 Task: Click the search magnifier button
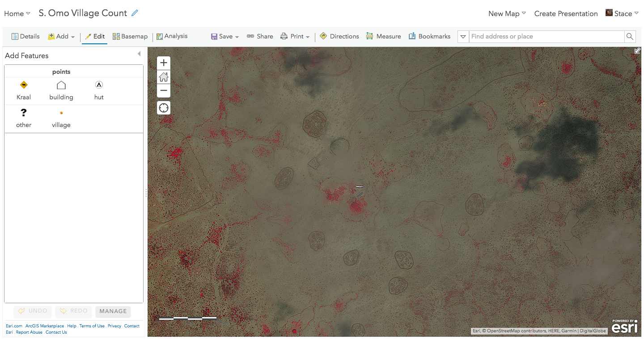pyautogui.click(x=630, y=37)
